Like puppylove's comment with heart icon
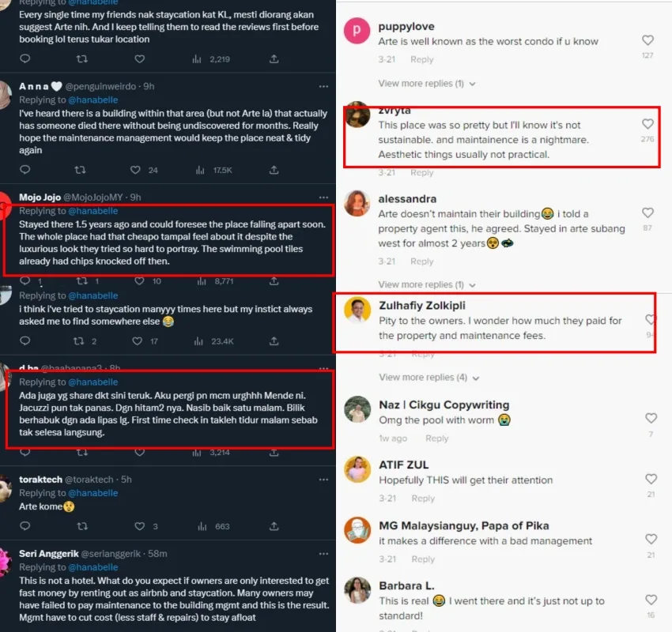This screenshot has height=632, width=672. [x=647, y=40]
